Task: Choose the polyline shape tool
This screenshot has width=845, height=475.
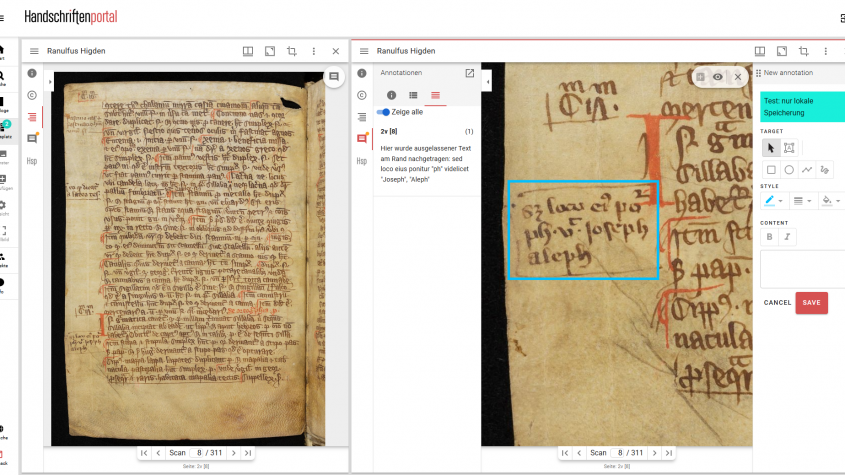Action: 807,170
